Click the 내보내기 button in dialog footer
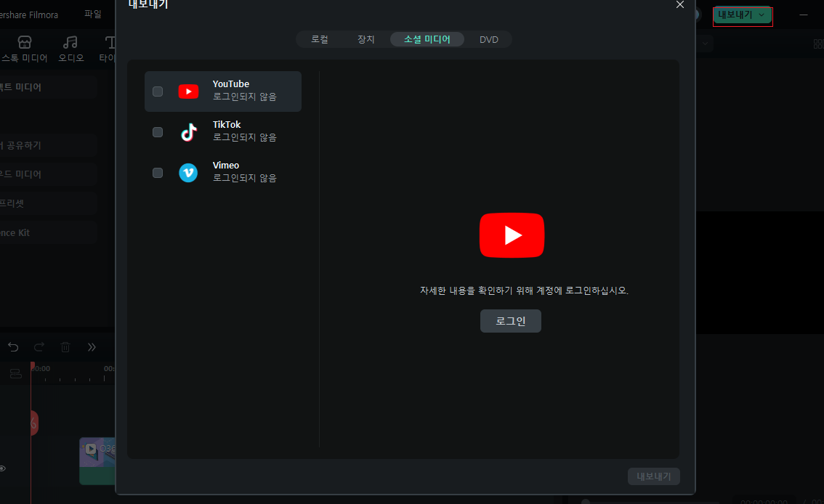The height and width of the screenshot is (504, 824). pos(654,476)
